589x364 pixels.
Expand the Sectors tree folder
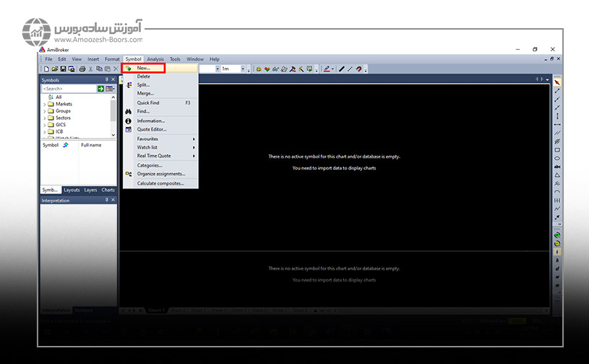pyautogui.click(x=45, y=118)
